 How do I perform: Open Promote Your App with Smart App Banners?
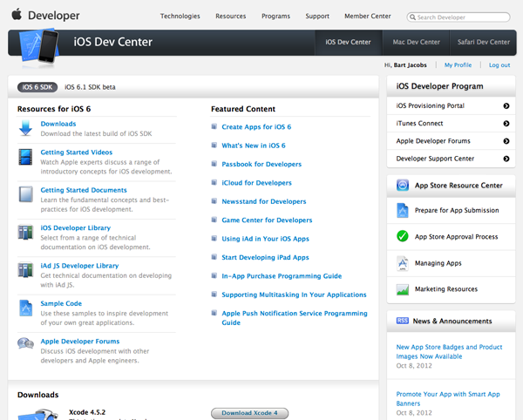tap(448, 399)
